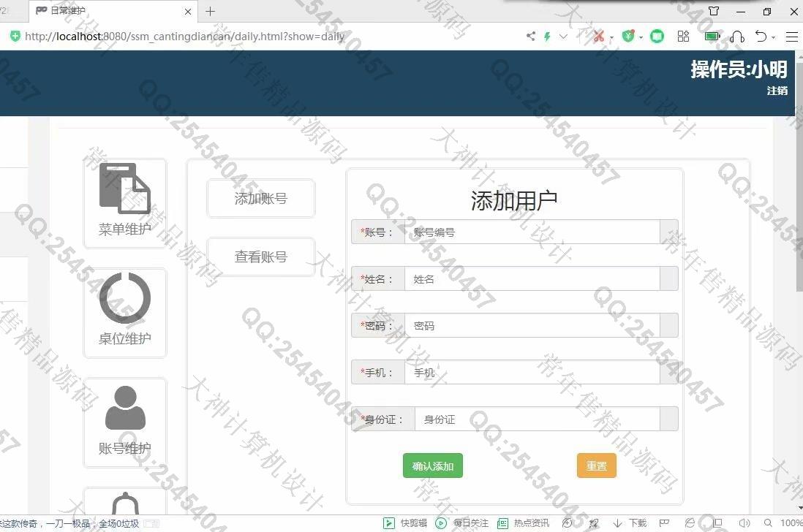Expand the address bar dropdown chevron
Viewport: 803px width, 532px height.
(563, 37)
